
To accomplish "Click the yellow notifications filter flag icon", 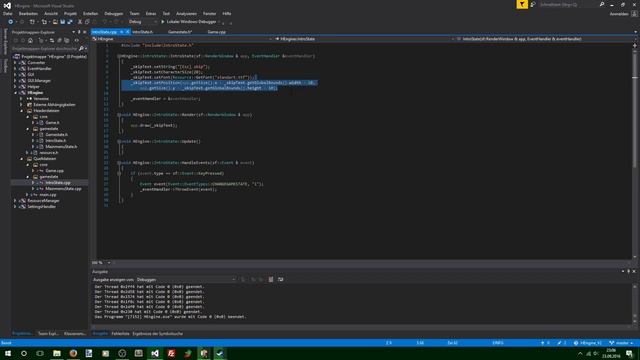I will pyautogui.click(x=522, y=4).
